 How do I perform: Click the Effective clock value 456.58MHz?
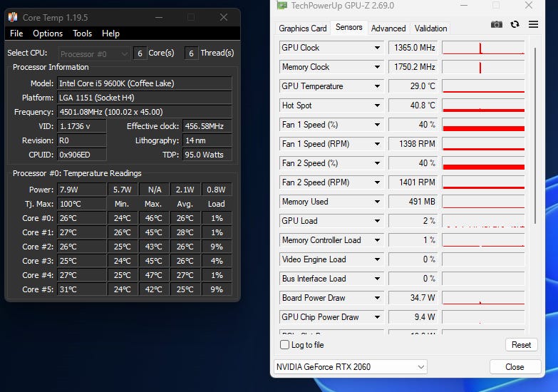[207, 126]
